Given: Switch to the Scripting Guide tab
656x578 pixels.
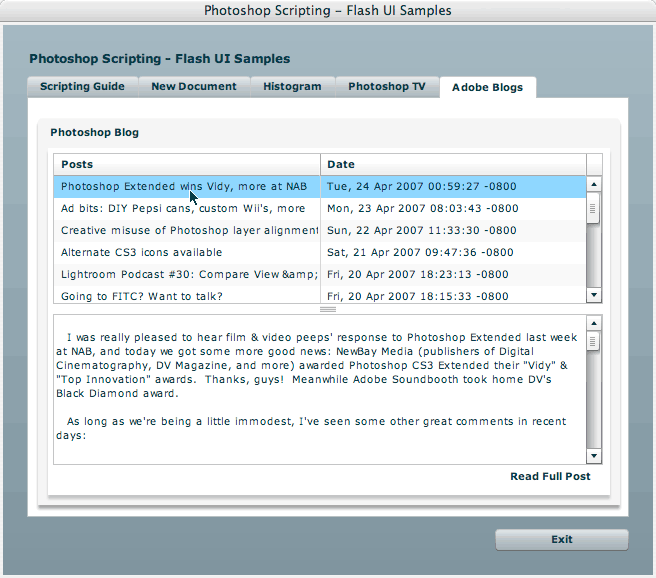Looking at the screenshot, I should tap(82, 87).
